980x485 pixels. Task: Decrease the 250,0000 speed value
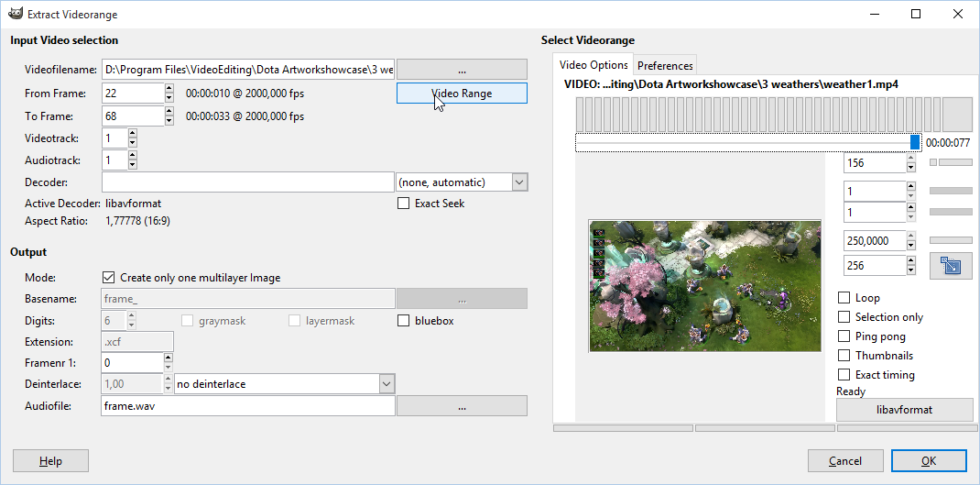911,246
